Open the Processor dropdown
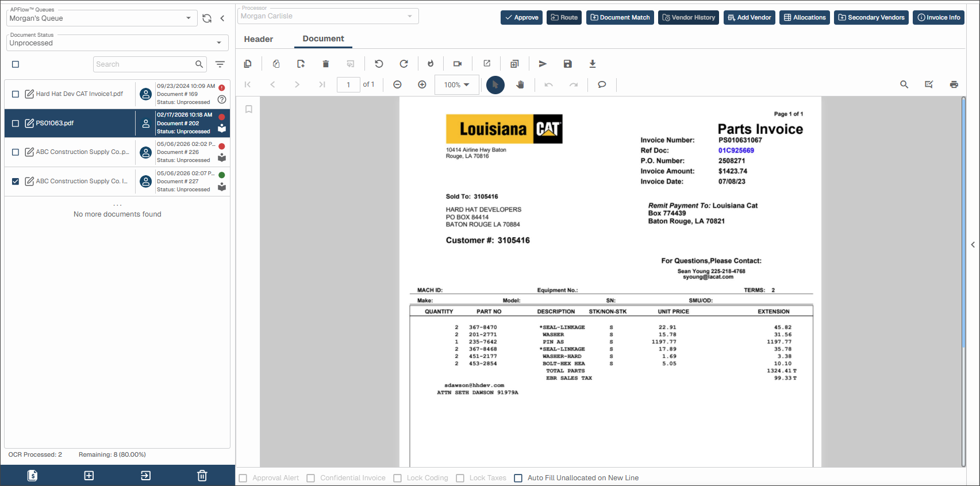The height and width of the screenshot is (486, 980). (x=328, y=16)
